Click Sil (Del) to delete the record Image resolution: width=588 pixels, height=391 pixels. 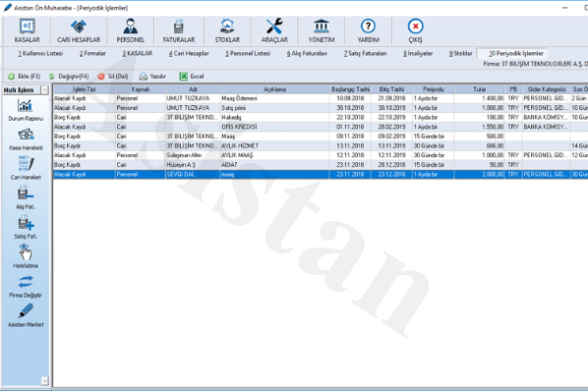point(113,77)
